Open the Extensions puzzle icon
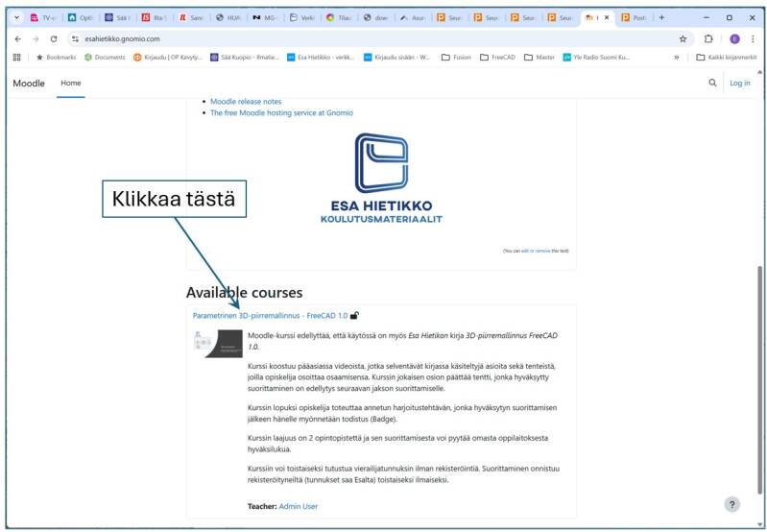Screen dimensions: 767x532 (708, 39)
